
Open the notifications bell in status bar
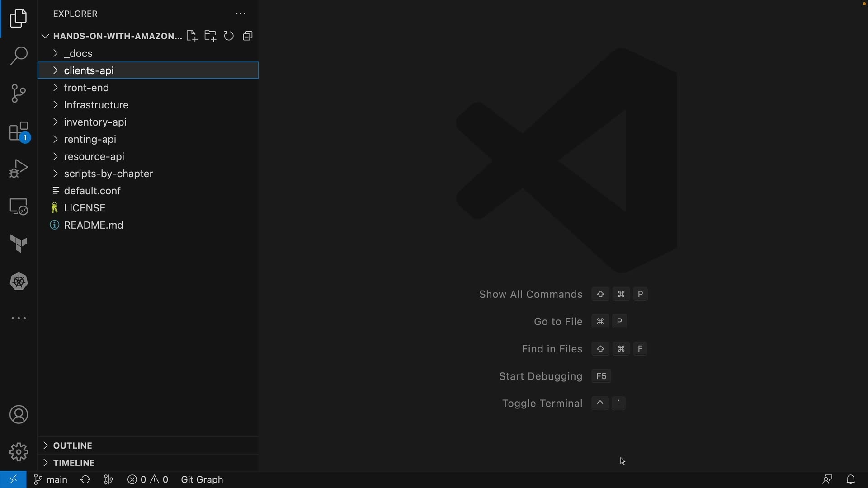pyautogui.click(x=850, y=479)
